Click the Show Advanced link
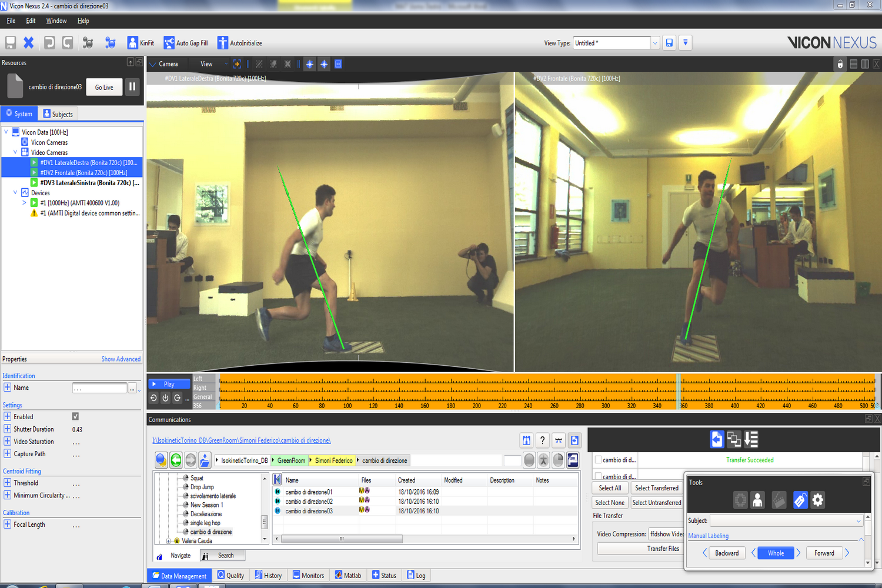 pyautogui.click(x=121, y=359)
